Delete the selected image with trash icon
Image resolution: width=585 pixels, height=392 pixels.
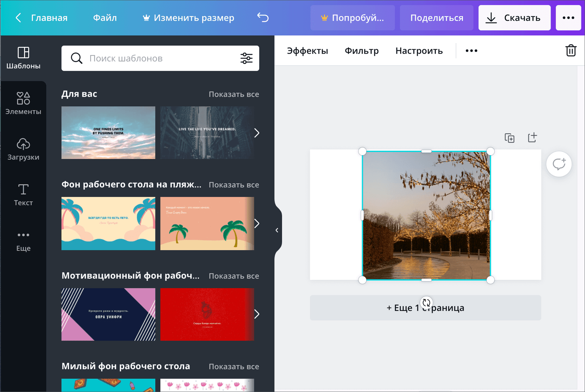click(571, 50)
